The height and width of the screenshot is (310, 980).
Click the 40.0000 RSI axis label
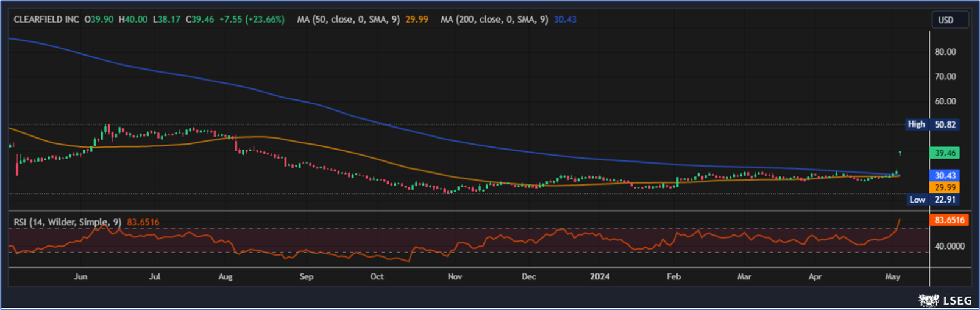pos(950,247)
